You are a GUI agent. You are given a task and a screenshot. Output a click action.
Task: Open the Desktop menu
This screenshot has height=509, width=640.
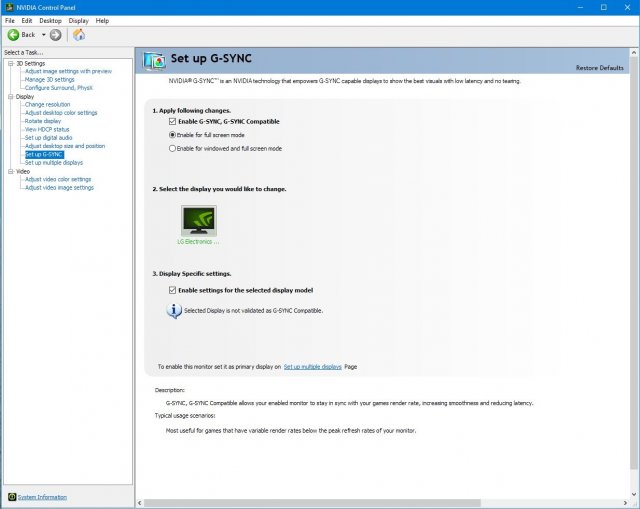(49, 20)
